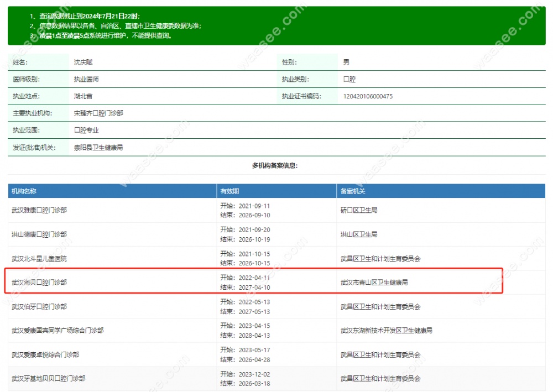
Task: Click filing authority in 武汉伯牙口腔门诊部 row
Action: [380, 307]
